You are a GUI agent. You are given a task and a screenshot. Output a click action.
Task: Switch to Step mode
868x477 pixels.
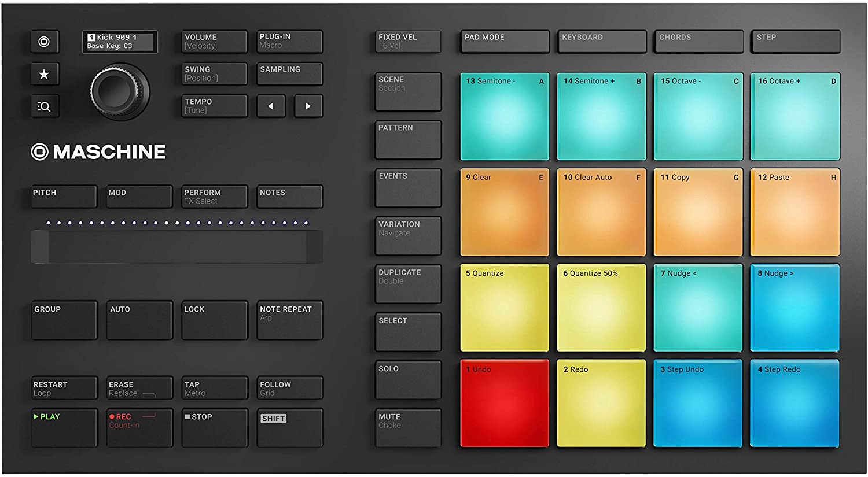795,41
